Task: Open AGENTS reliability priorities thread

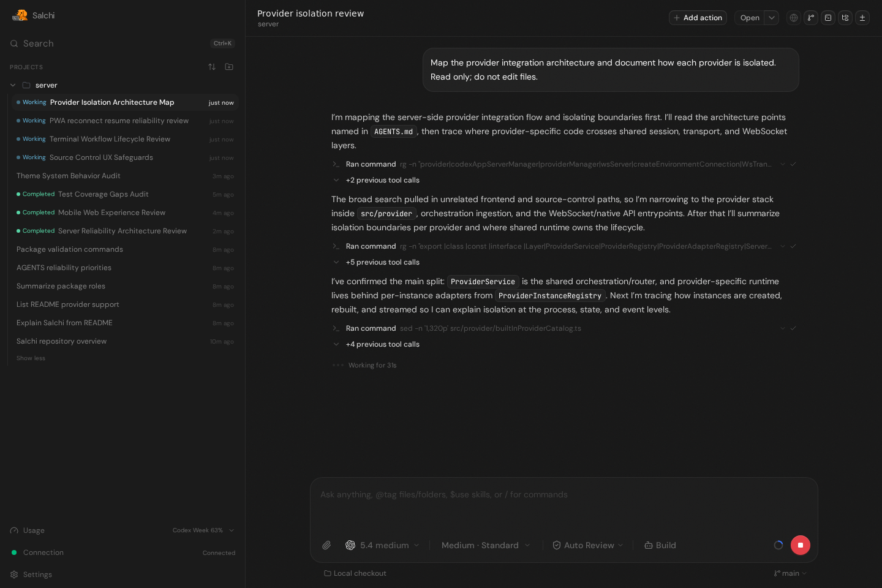Action: (x=125, y=268)
